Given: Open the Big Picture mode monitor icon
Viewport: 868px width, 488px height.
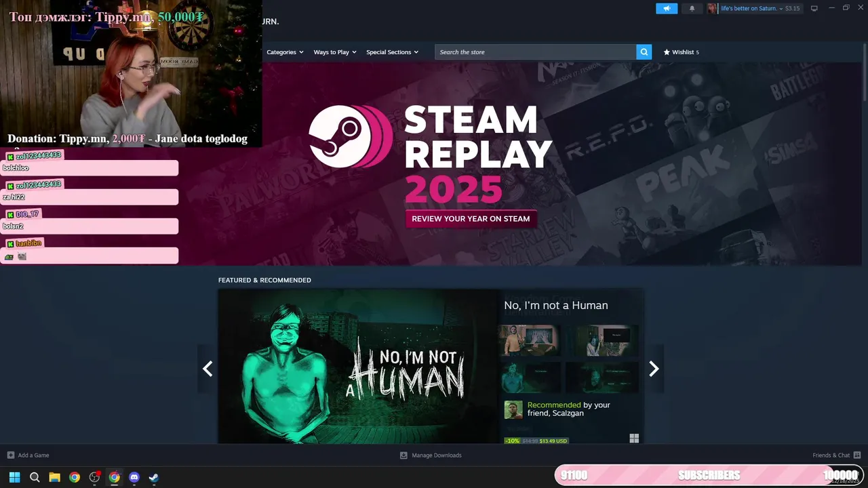Looking at the screenshot, I should (814, 8).
